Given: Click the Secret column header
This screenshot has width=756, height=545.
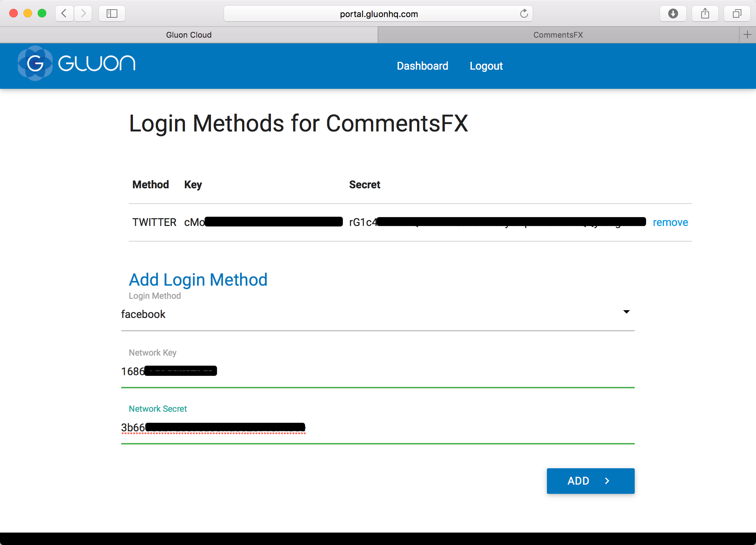Looking at the screenshot, I should pyautogui.click(x=364, y=185).
